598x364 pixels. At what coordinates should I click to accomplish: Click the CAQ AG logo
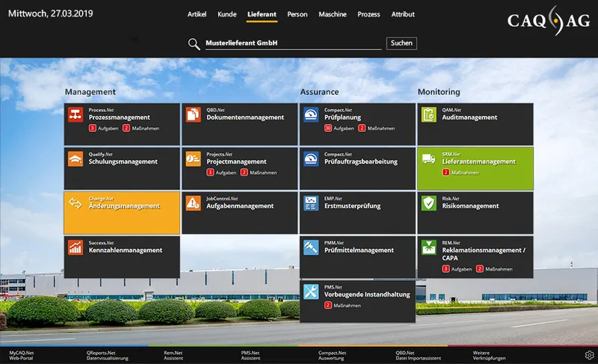coord(549,21)
